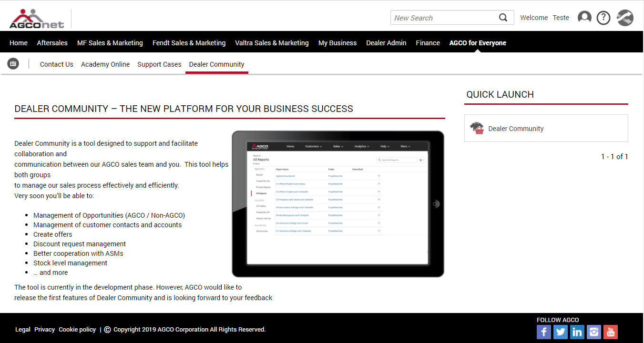Open the Cookie policy footer link

(77, 329)
